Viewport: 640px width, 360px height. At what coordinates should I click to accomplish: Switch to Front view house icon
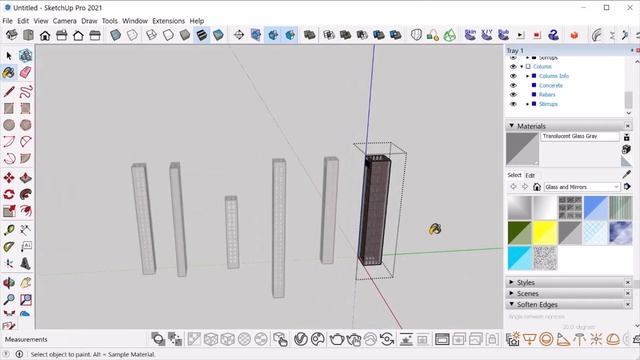(45, 35)
